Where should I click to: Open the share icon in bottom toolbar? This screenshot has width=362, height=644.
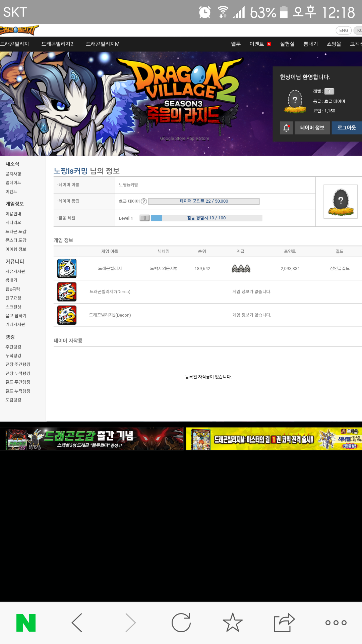point(284,623)
